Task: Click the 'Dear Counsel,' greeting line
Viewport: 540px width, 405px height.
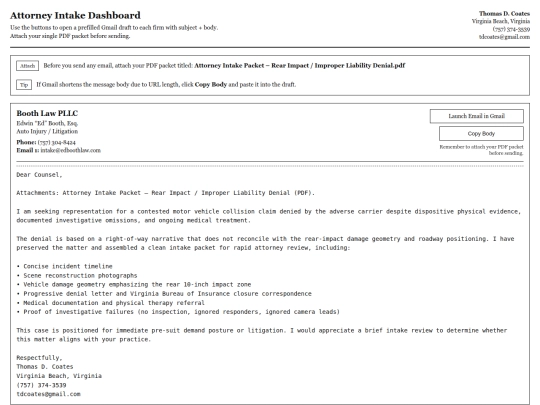Action: [39, 175]
